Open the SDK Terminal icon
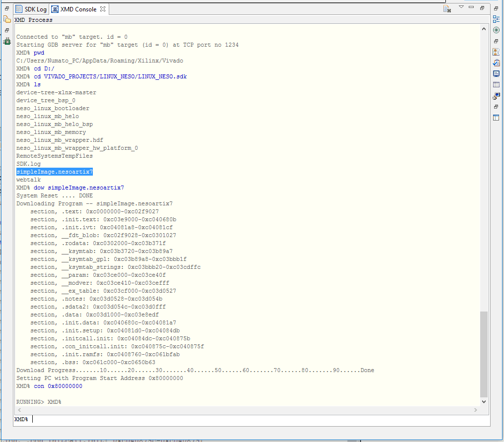The height and width of the screenshot is (442, 504). [496, 96]
